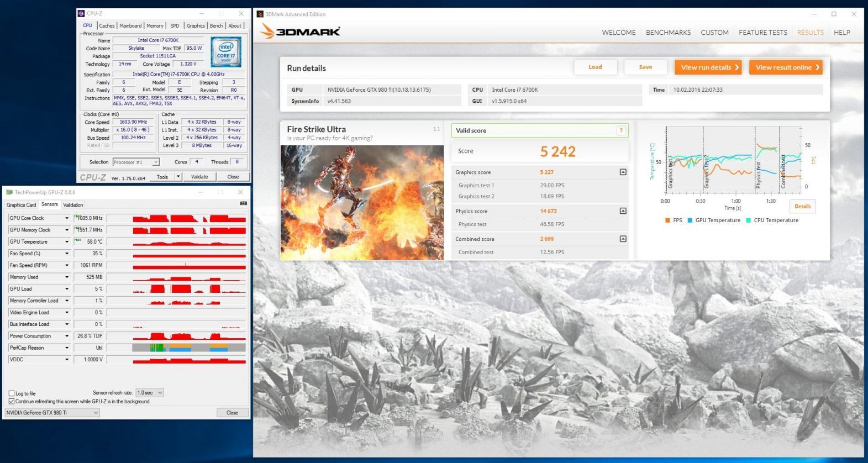The height and width of the screenshot is (463, 868).
Task: Open the GPU Memory Clock sensor dropdown
Action: pyautogui.click(x=67, y=230)
